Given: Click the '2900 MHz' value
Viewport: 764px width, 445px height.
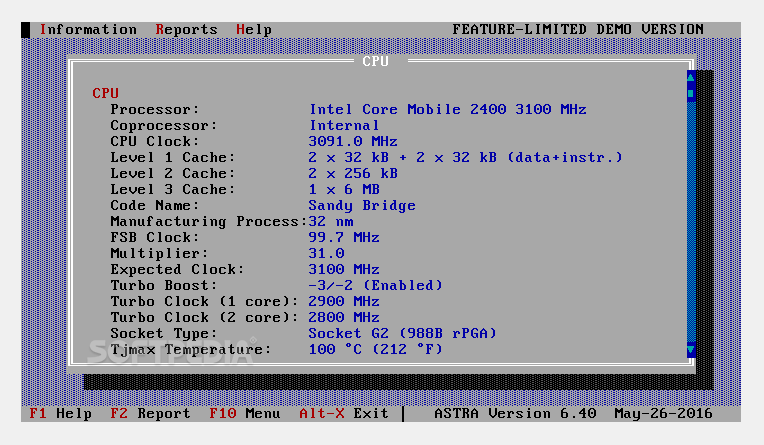Looking at the screenshot, I should pyautogui.click(x=344, y=302).
